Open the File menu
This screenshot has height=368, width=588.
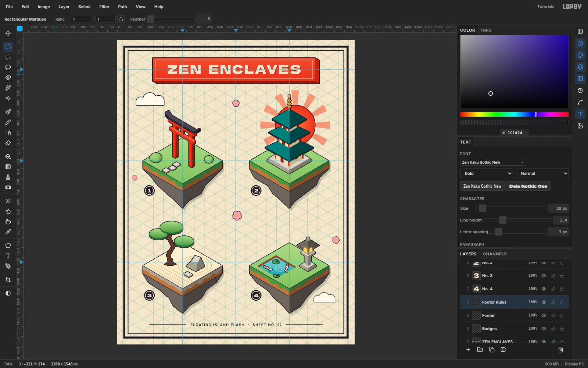(9, 7)
